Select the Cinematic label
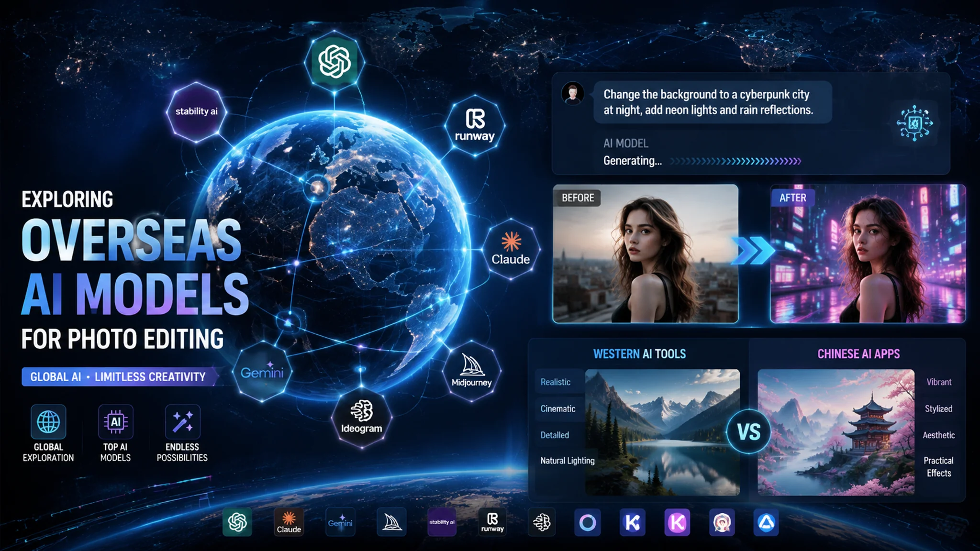This screenshot has width=980, height=551. click(x=558, y=409)
